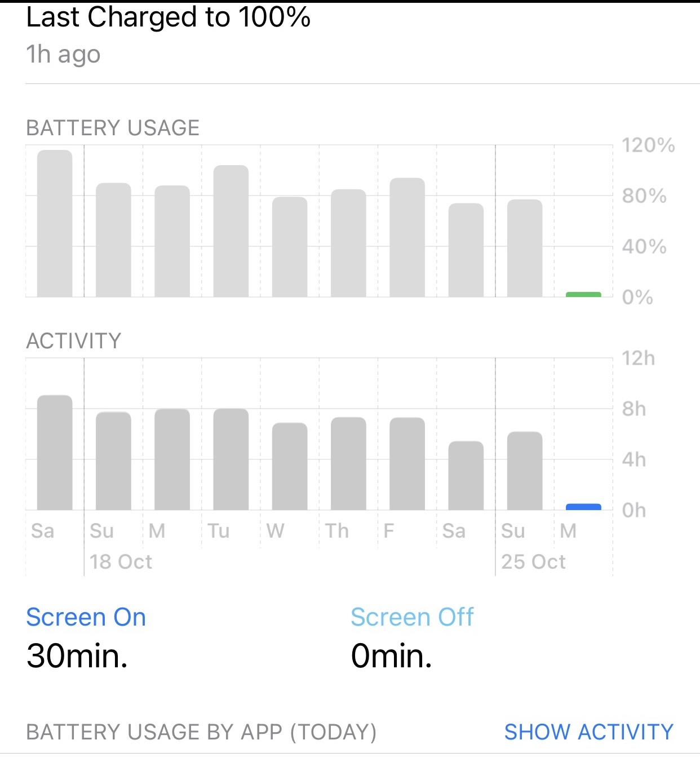Tap the SHOW ACTIVITY link

click(x=588, y=732)
